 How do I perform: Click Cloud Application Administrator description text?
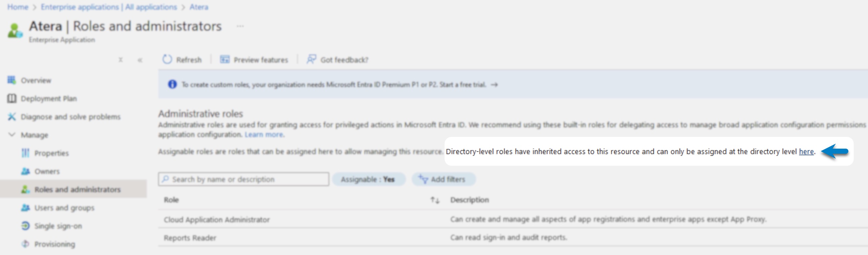tap(609, 219)
